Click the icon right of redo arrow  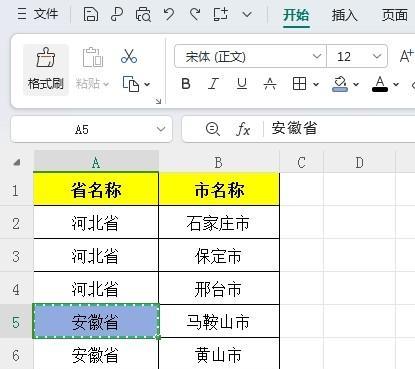(221, 15)
